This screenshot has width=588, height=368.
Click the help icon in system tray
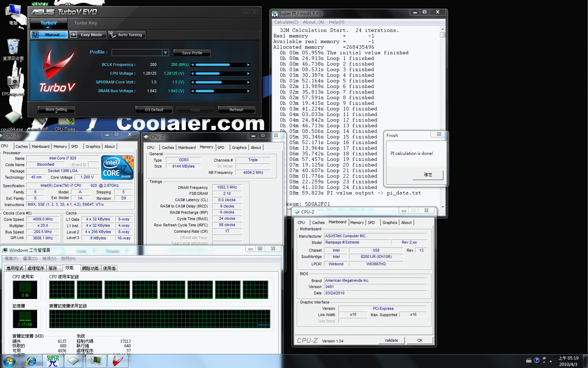coord(537,360)
